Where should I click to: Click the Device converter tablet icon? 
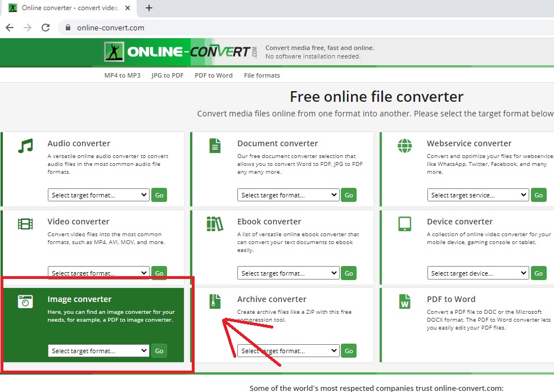click(404, 224)
